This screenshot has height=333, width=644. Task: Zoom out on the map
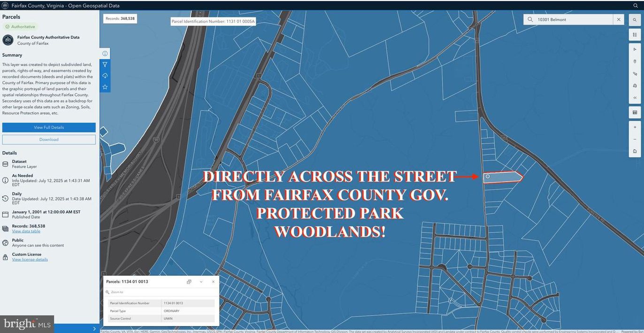pos(635,139)
